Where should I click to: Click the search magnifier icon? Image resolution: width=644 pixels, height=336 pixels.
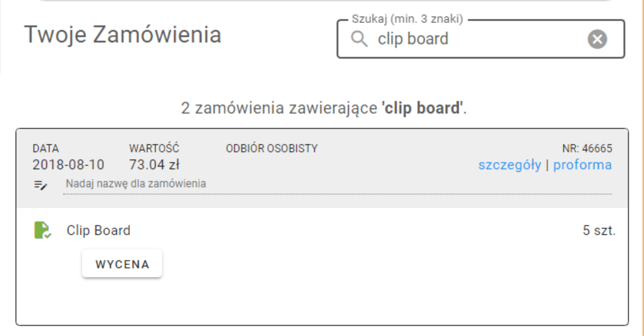(x=359, y=38)
